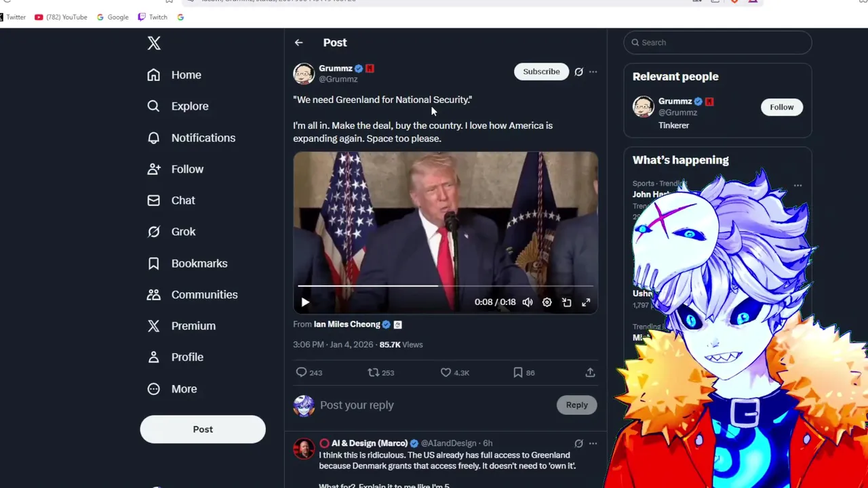The width and height of the screenshot is (868, 488).
Task: Share the post with the share icon
Action: click(x=590, y=372)
